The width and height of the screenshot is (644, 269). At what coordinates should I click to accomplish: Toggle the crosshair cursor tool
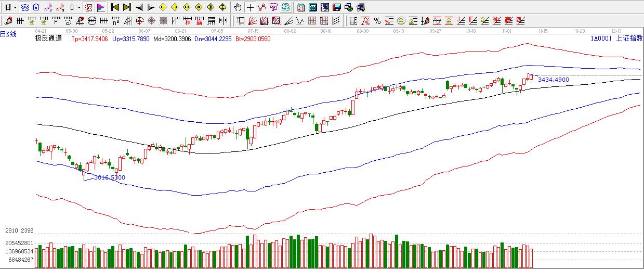tap(251, 7)
